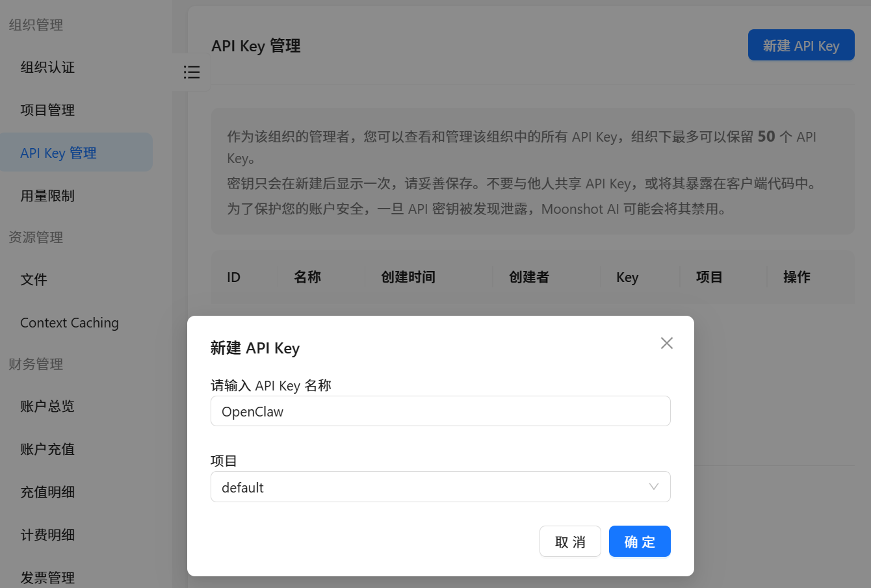Viewport: 871px width, 588px height.
Task: Go to 发票管理 in sidebar
Action: pyautogui.click(x=47, y=578)
